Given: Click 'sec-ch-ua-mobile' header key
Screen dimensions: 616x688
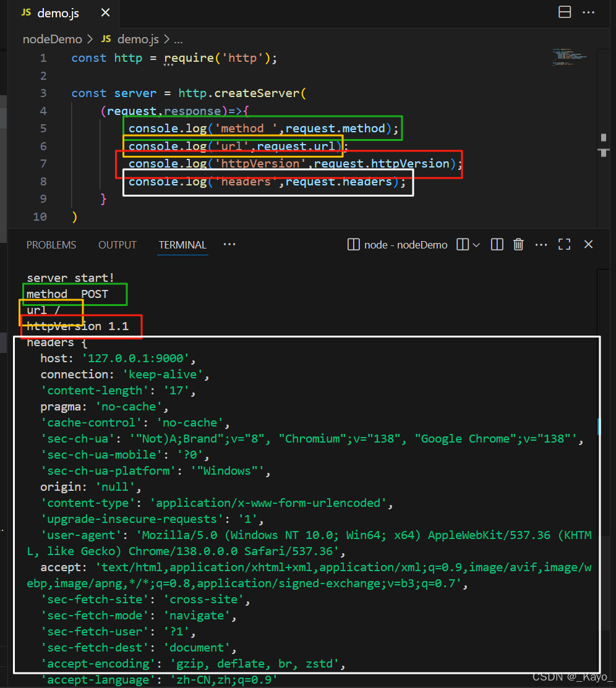Looking at the screenshot, I should pos(101,454).
